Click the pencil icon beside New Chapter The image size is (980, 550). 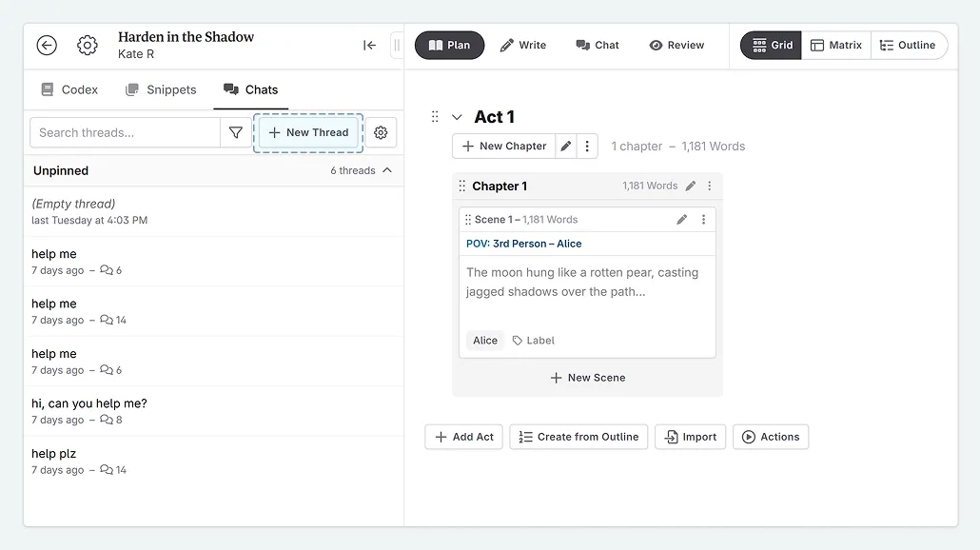(566, 146)
